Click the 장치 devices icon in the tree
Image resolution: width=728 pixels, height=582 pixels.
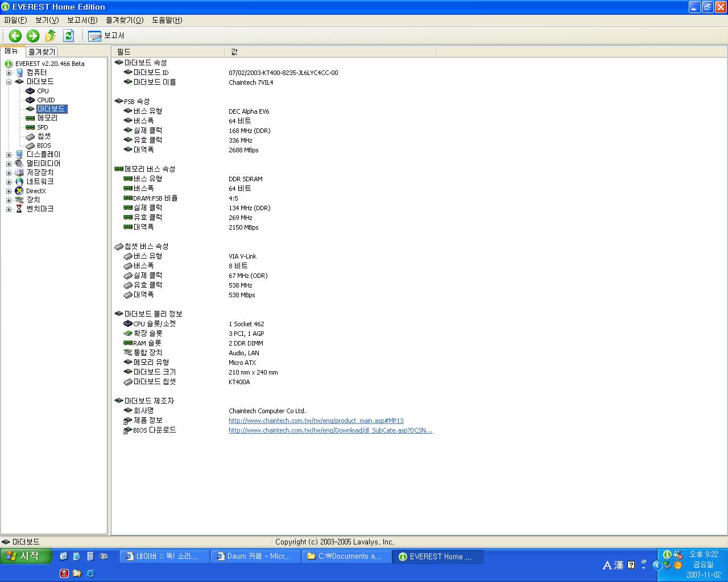[x=19, y=200]
